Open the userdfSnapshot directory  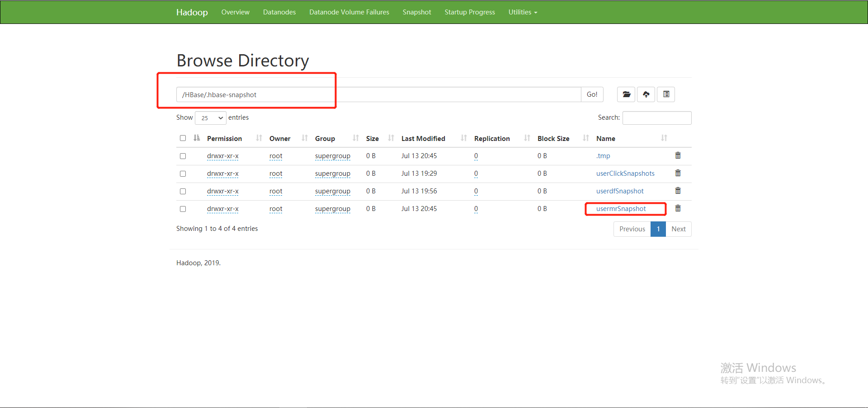point(620,191)
